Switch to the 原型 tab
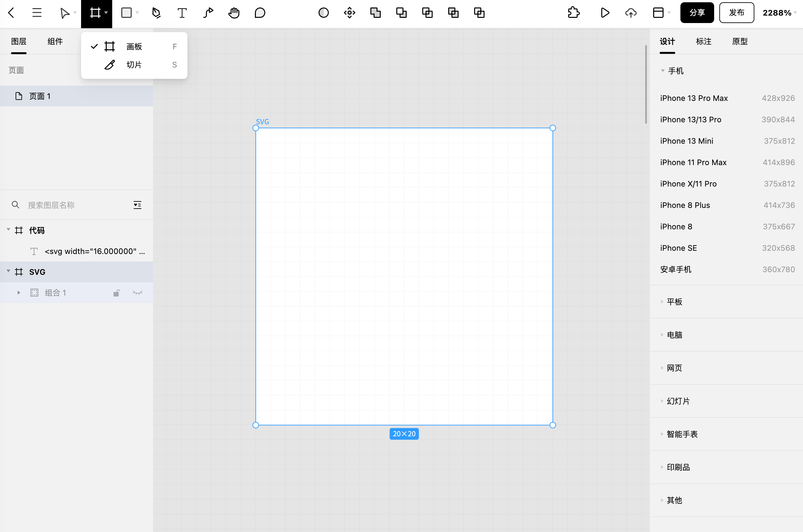This screenshot has height=532, width=803. (739, 42)
